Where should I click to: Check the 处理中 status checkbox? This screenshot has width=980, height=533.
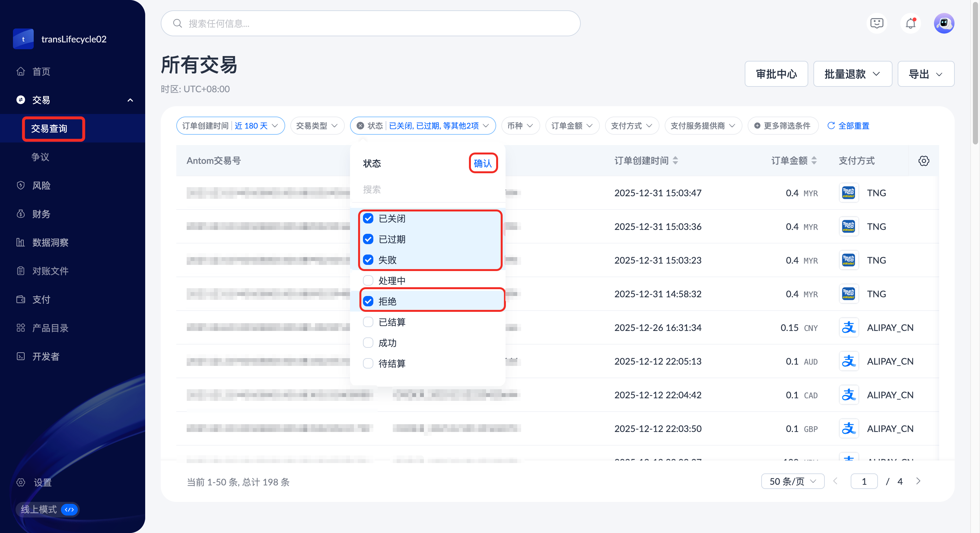(x=368, y=280)
